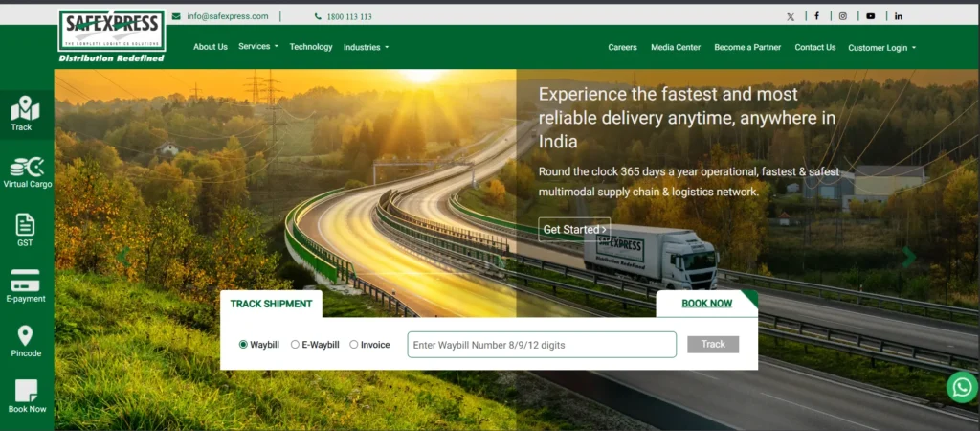Image resolution: width=980 pixels, height=431 pixels.
Task: Open E-payment card icon
Action: 25,281
